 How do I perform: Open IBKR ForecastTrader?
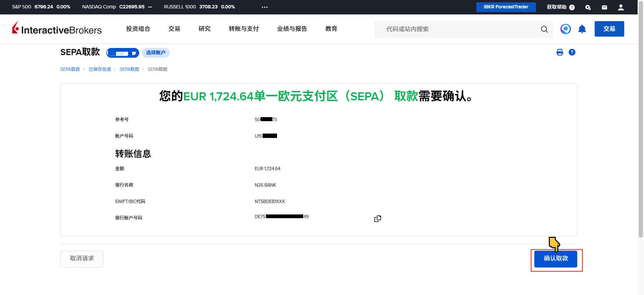pyautogui.click(x=506, y=7)
